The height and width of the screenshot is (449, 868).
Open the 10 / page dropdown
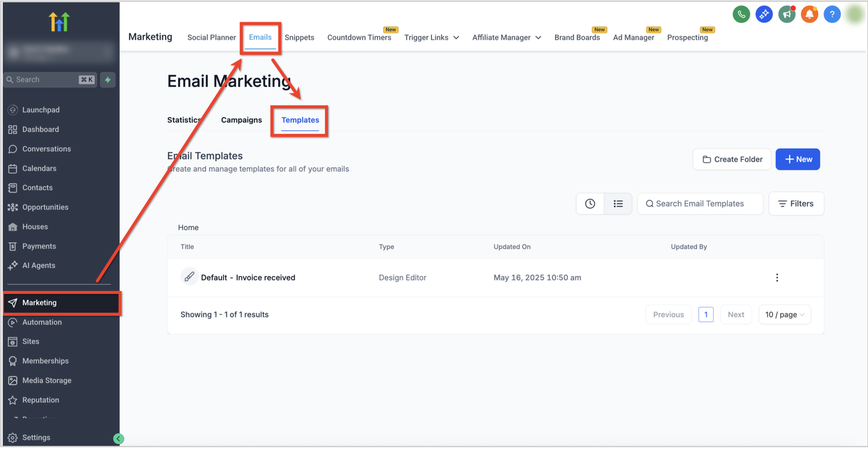tap(784, 314)
